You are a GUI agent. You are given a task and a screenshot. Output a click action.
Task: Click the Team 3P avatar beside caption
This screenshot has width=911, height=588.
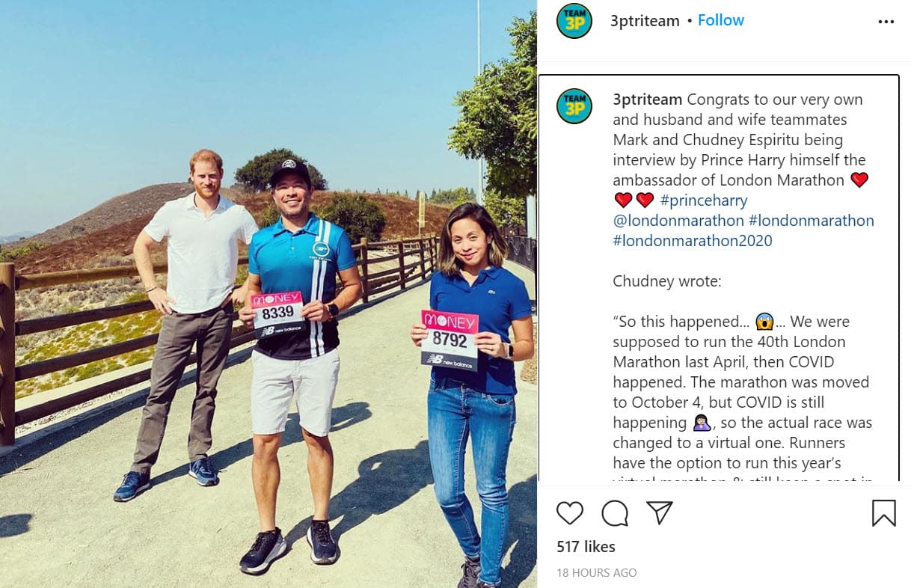pyautogui.click(x=574, y=106)
